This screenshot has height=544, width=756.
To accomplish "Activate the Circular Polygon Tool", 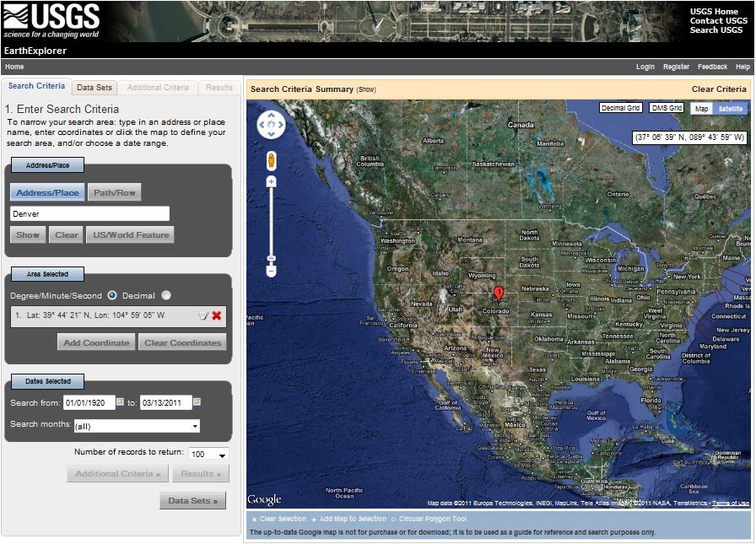I will click(x=429, y=519).
